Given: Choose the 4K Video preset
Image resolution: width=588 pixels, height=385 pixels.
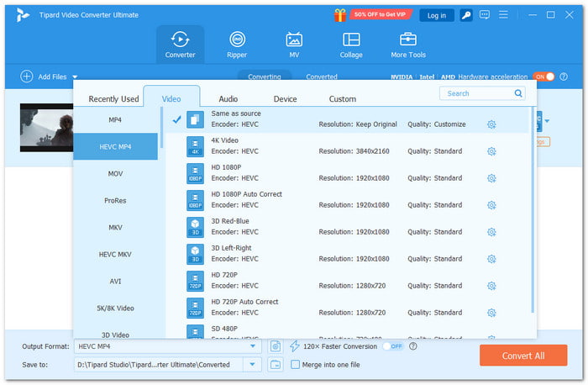Looking at the screenshot, I should pyautogui.click(x=346, y=146).
